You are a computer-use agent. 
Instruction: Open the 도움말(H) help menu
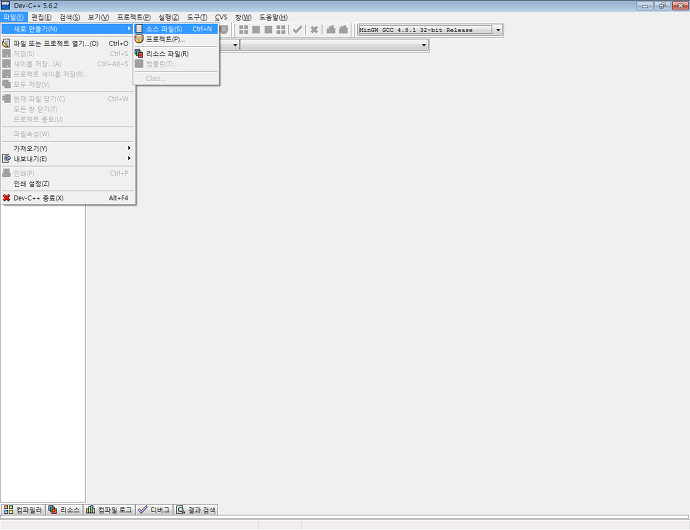click(x=273, y=17)
